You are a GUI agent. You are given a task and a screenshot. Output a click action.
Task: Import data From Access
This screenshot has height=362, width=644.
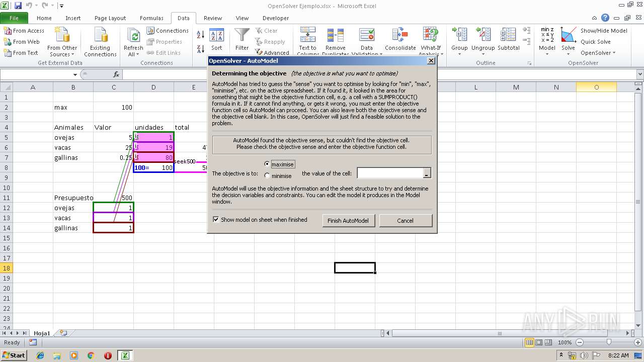[24, 31]
